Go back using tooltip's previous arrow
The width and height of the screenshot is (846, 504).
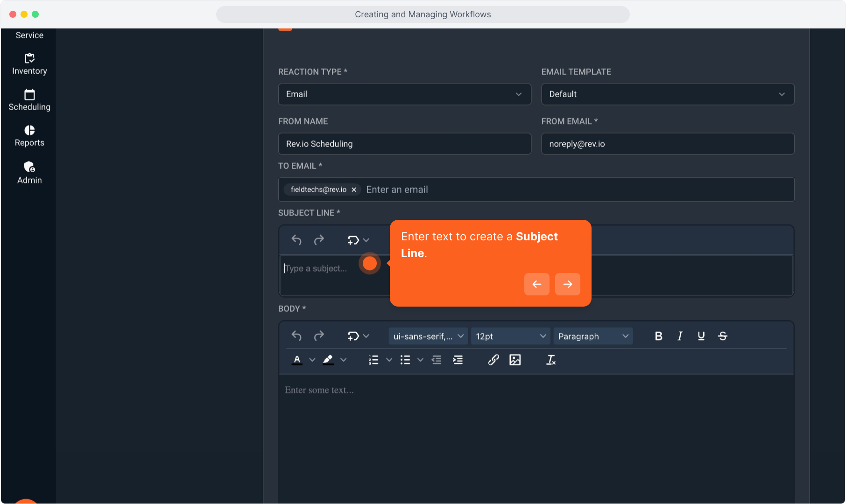click(x=536, y=284)
